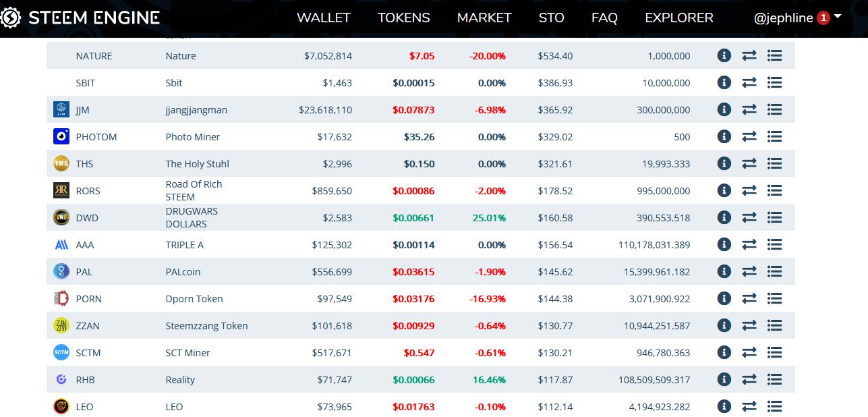This screenshot has height=417, width=868.
Task: Click NATURE price $7.05
Action: [x=422, y=56]
